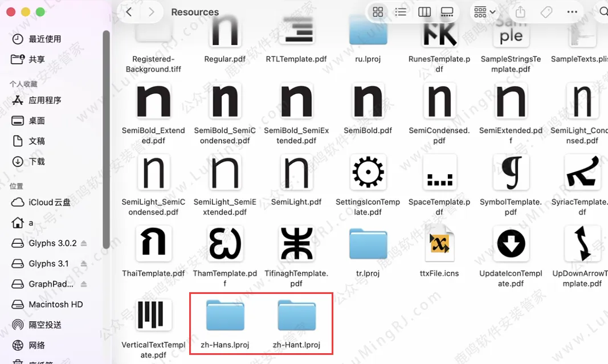Viewport: 608px width, 364px height.
Task: Open the zh-Hant.lproj folder
Action: (296, 317)
